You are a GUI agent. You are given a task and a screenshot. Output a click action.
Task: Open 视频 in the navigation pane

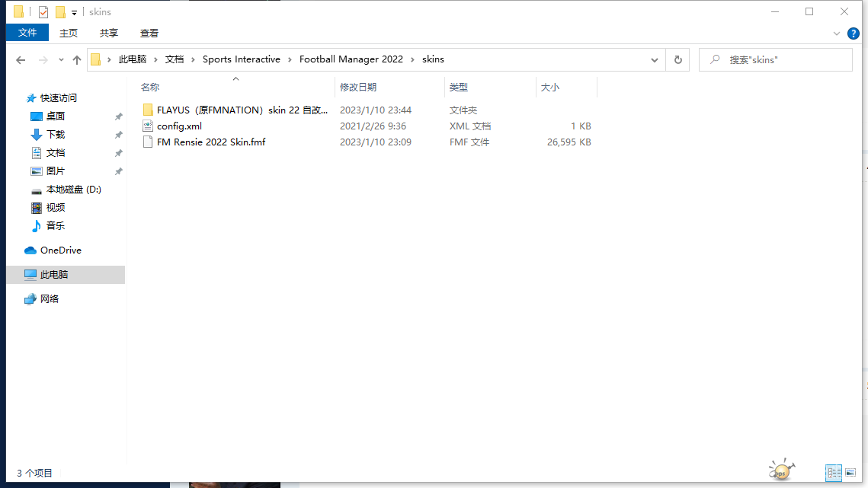pyautogui.click(x=56, y=208)
